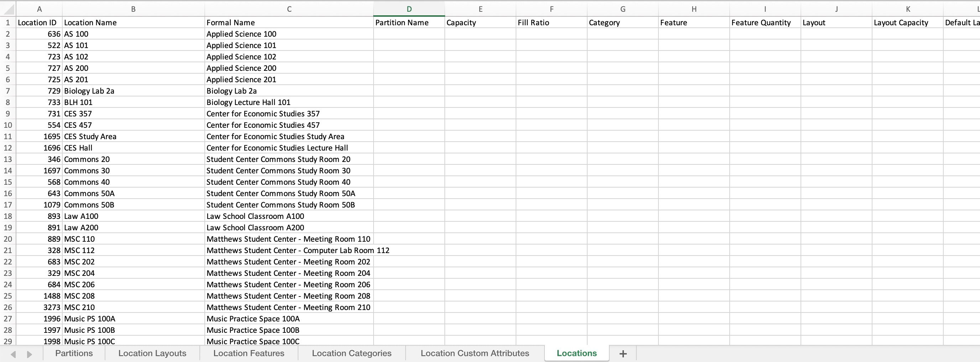980x362 pixels.
Task: Select row 1 header
Action: [8, 22]
